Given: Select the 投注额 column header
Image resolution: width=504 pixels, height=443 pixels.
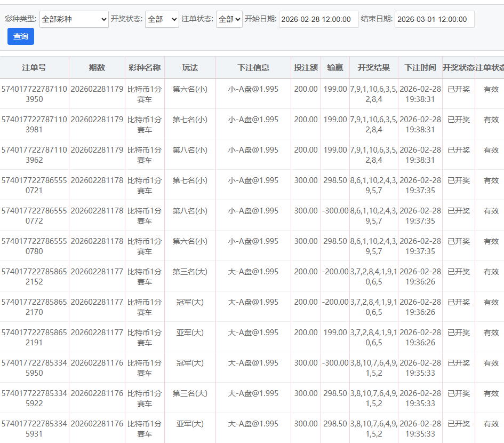Looking at the screenshot, I should (306, 68).
